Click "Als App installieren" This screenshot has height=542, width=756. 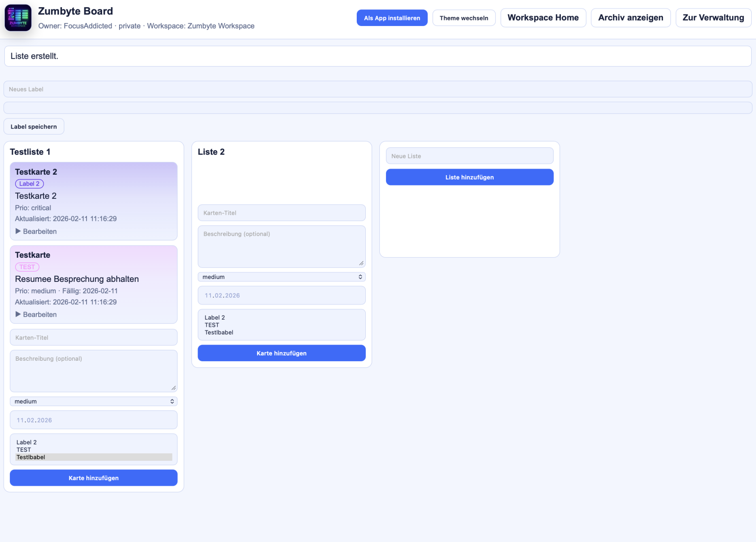(392, 18)
